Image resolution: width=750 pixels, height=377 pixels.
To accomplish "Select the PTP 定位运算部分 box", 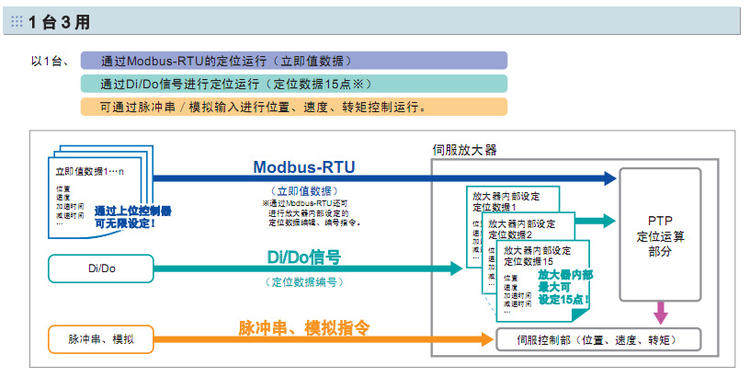I will 660,234.
